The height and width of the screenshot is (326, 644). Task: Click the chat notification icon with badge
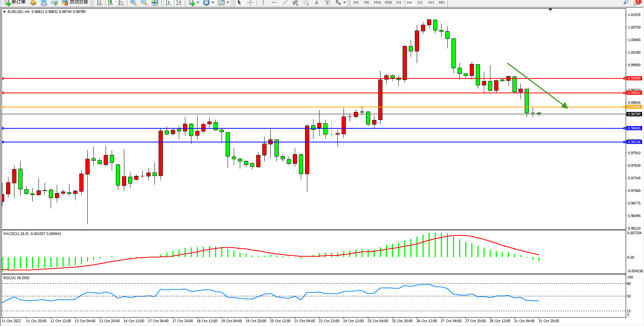pos(636,2)
